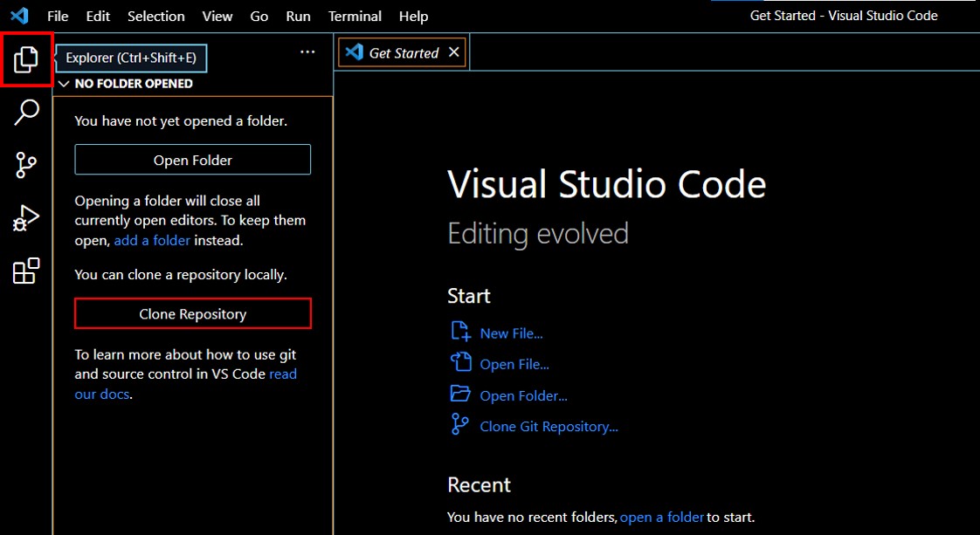
Task: Click the VS Code logo in title bar
Action: [x=19, y=16]
